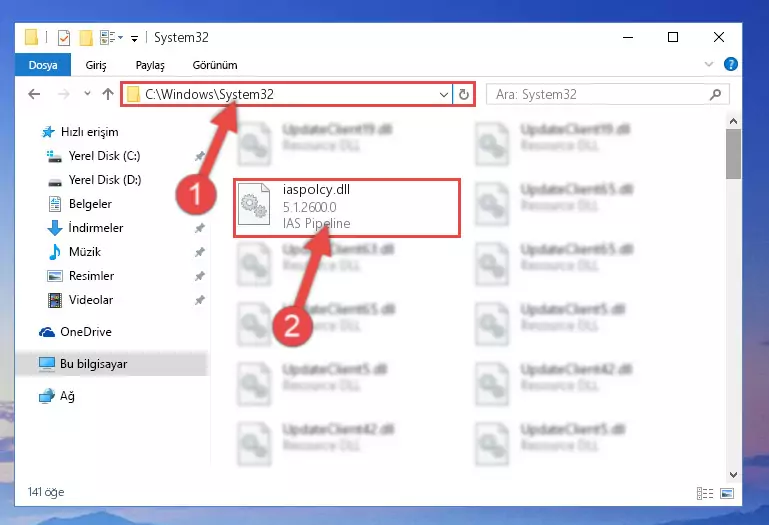Click the pin icon next to Yerel Disk (C:)
The image size is (769, 525).
coord(200,156)
